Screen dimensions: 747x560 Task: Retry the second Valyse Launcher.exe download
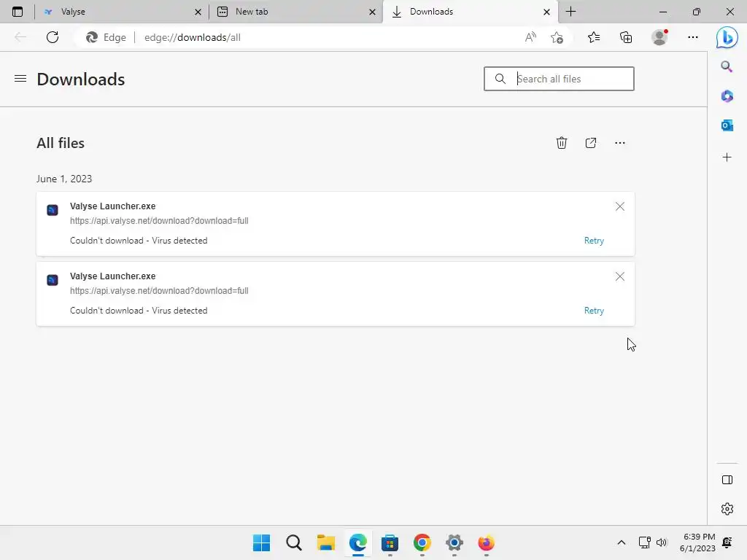click(594, 311)
